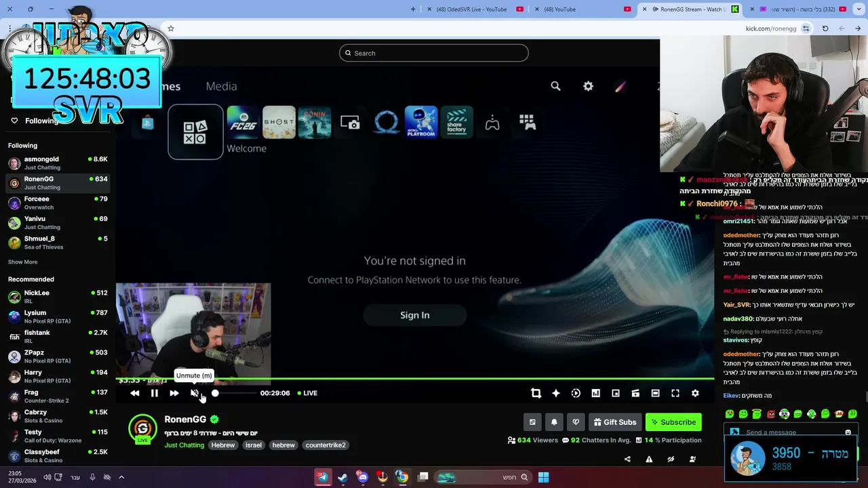Image resolution: width=868 pixels, height=488 pixels.
Task: Enable picture-in-picture mini player
Action: [x=616, y=393]
